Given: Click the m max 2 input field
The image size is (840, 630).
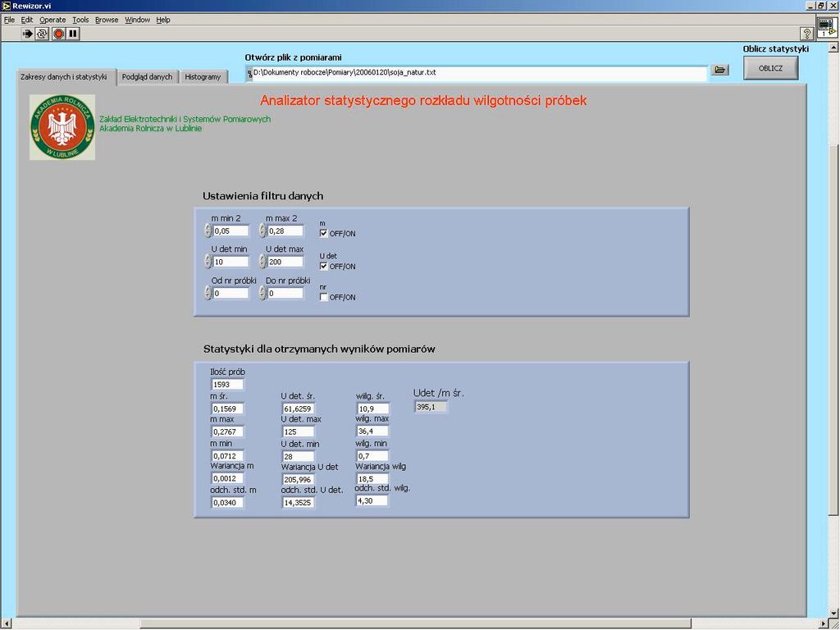Looking at the screenshot, I should coord(285,231).
